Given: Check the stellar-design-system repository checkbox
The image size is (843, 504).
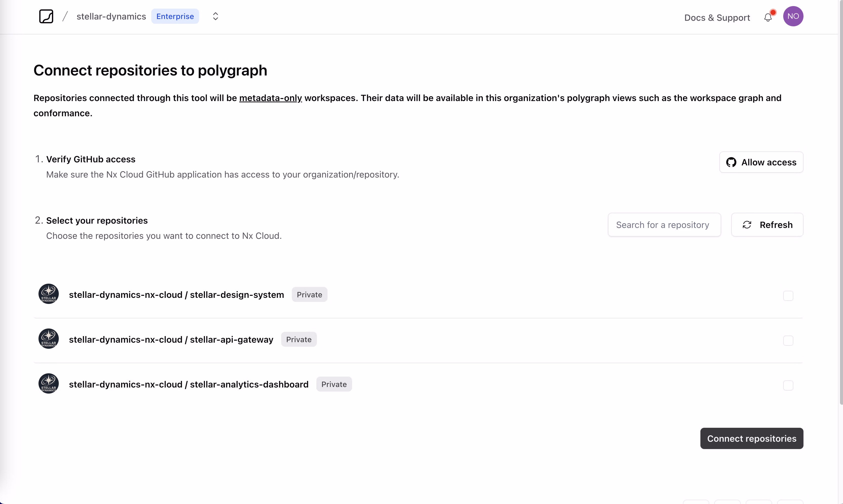Looking at the screenshot, I should (x=788, y=296).
